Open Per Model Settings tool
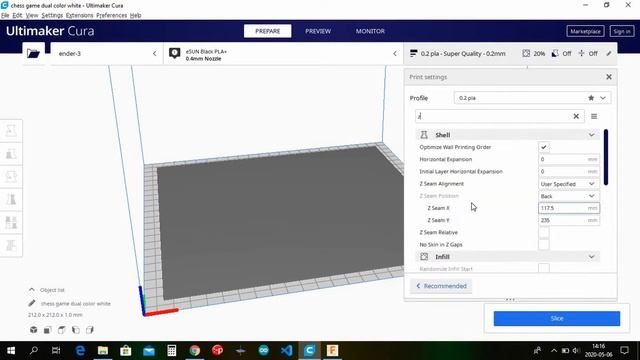 click(x=11, y=223)
